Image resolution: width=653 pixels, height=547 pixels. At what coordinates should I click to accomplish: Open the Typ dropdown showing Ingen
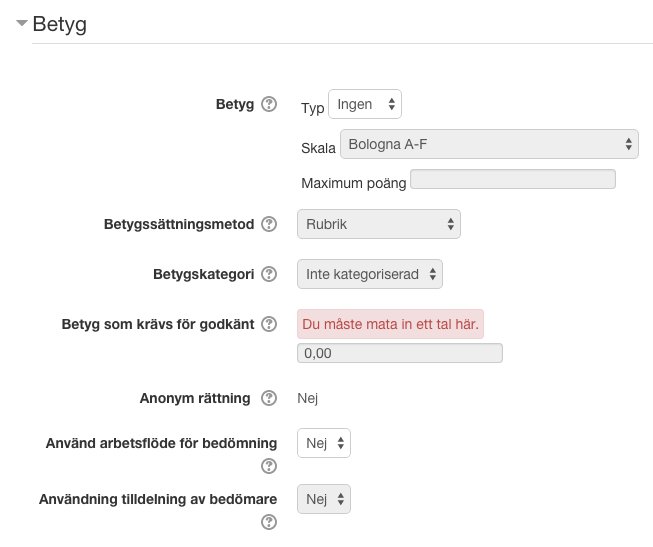[365, 104]
